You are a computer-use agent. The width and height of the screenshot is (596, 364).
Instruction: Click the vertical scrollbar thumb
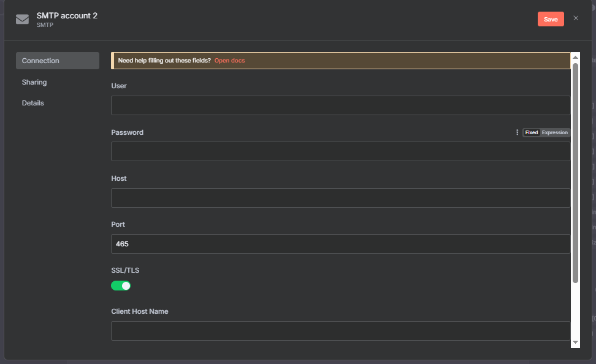(x=576, y=173)
